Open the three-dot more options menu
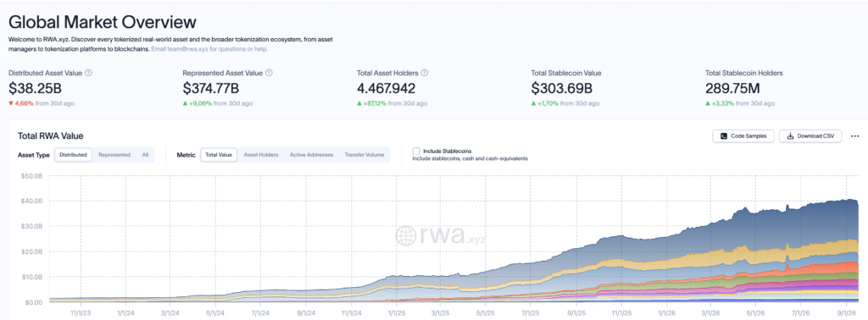This screenshot has height=320, width=868. (854, 136)
